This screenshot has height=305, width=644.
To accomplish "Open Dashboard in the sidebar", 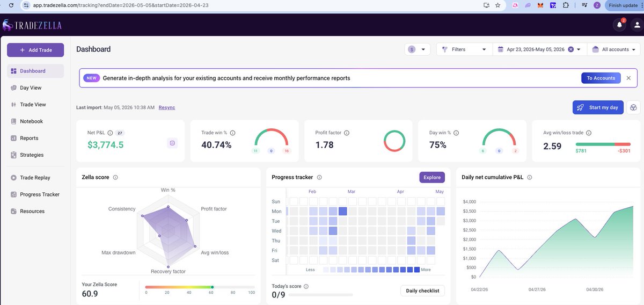I will [35, 71].
